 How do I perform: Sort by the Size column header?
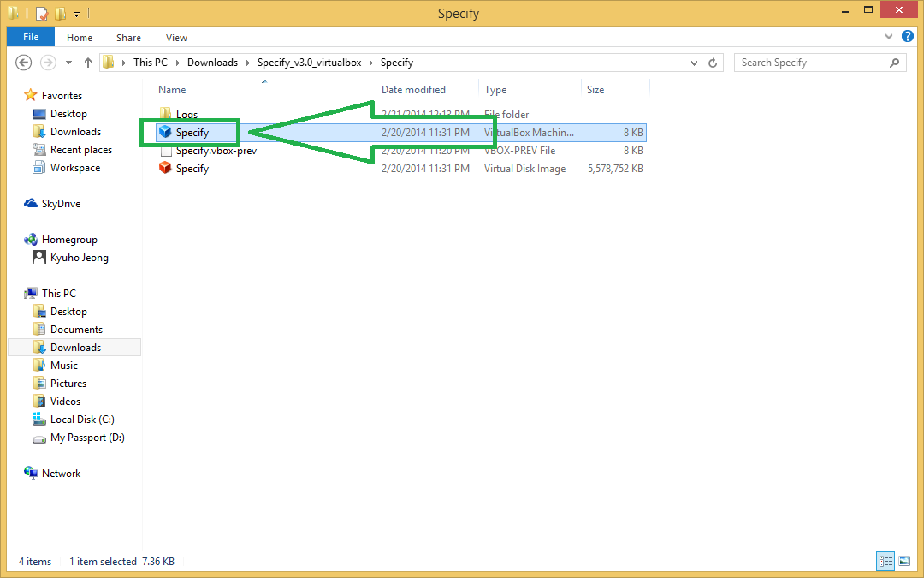[595, 90]
